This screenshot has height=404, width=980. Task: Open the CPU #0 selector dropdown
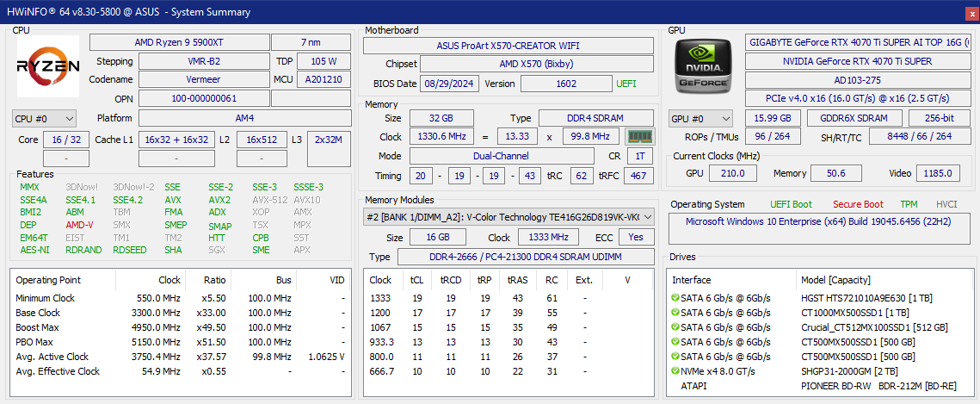[45, 118]
